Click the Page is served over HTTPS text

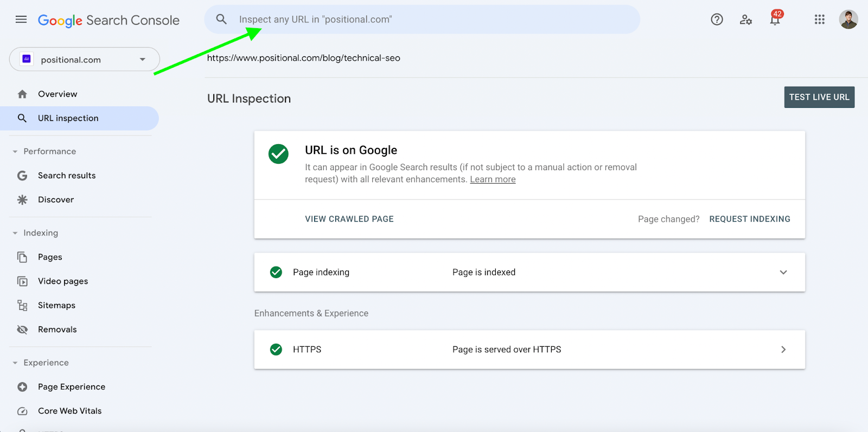[x=507, y=350]
